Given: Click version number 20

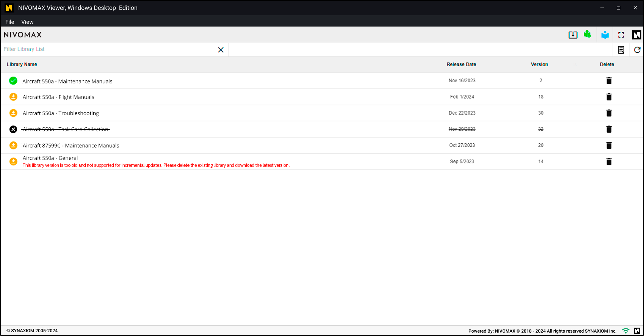Looking at the screenshot, I should click(541, 145).
